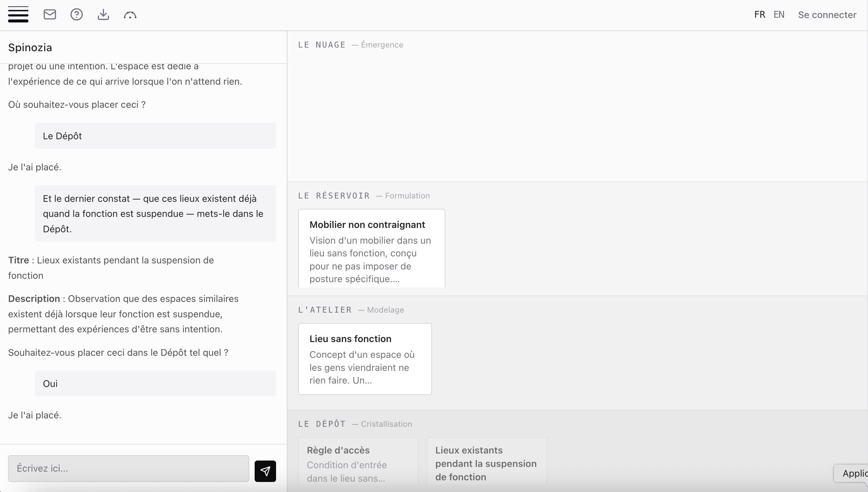Click Se connecter link
Image resolution: width=868 pixels, height=492 pixels.
point(827,15)
